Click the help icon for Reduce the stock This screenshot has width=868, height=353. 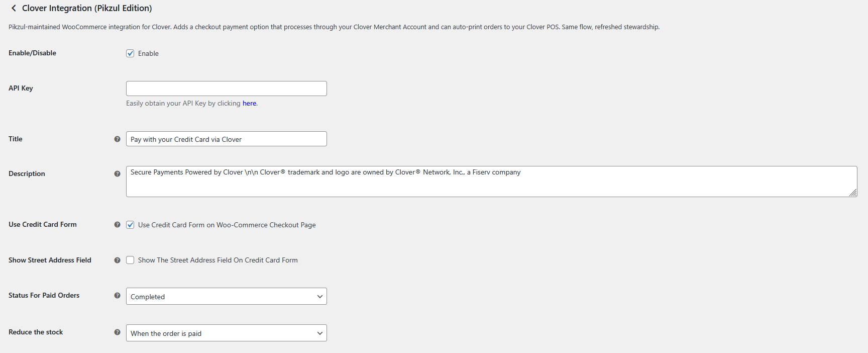tap(117, 332)
